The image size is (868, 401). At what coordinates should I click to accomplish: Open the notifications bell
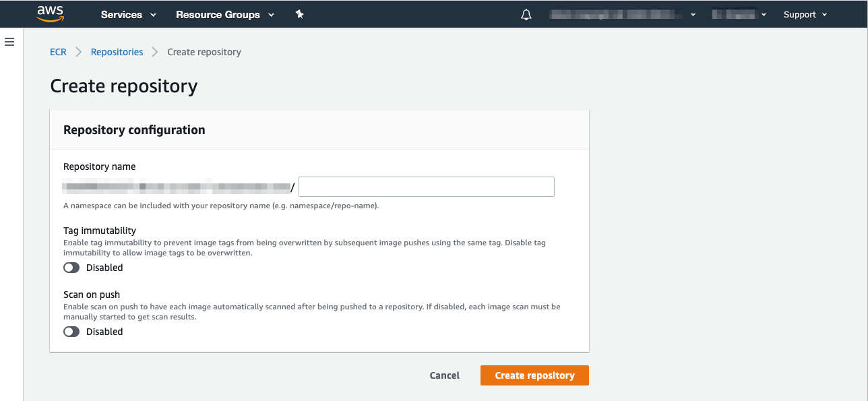526,13
